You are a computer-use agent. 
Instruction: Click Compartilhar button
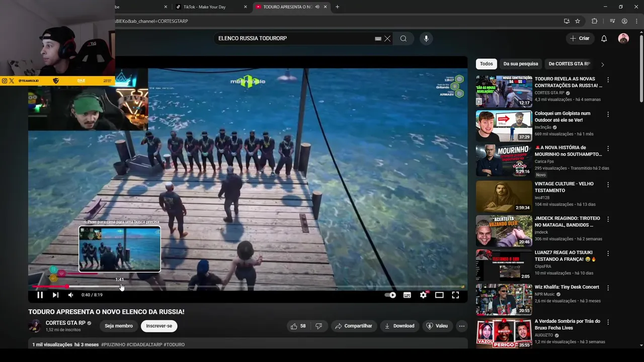(x=354, y=326)
